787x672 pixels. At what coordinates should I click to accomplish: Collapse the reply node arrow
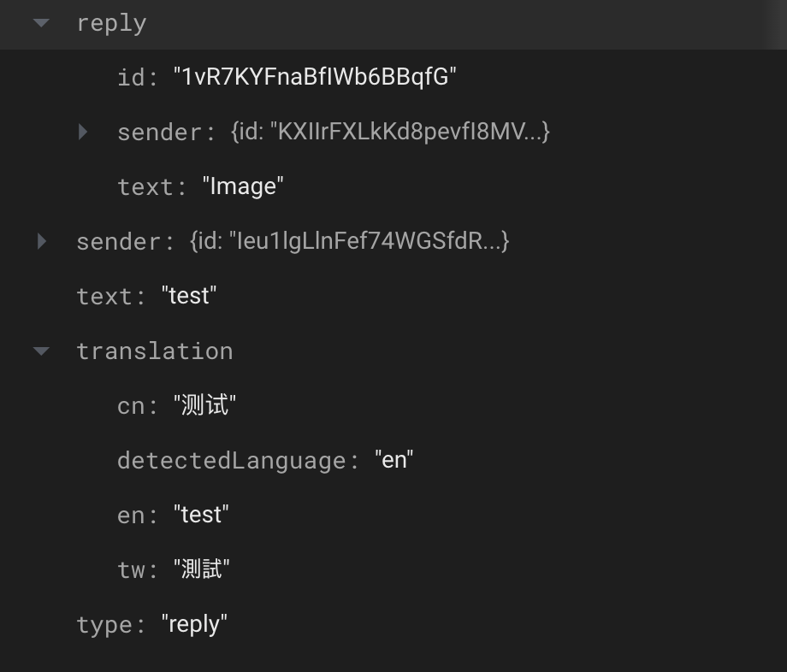(41, 23)
